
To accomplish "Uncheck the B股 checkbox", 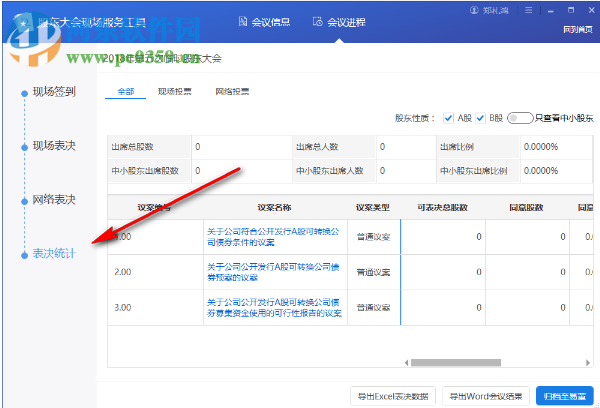I will (x=480, y=118).
